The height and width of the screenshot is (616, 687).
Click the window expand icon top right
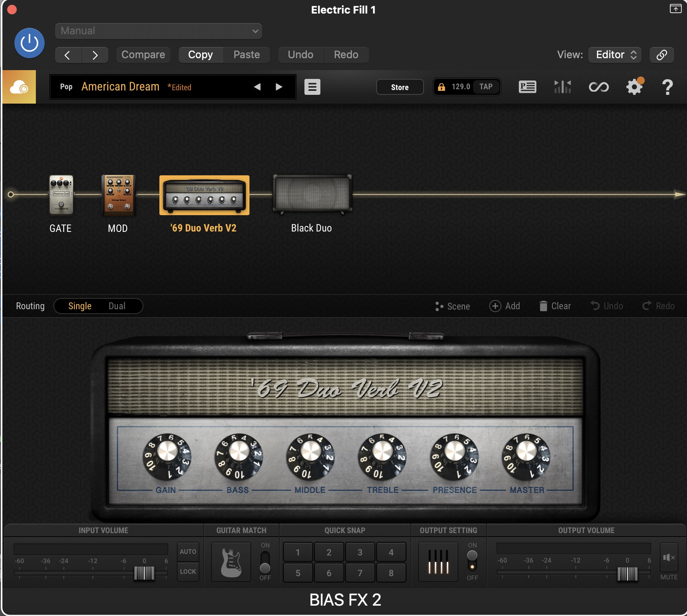(676, 9)
